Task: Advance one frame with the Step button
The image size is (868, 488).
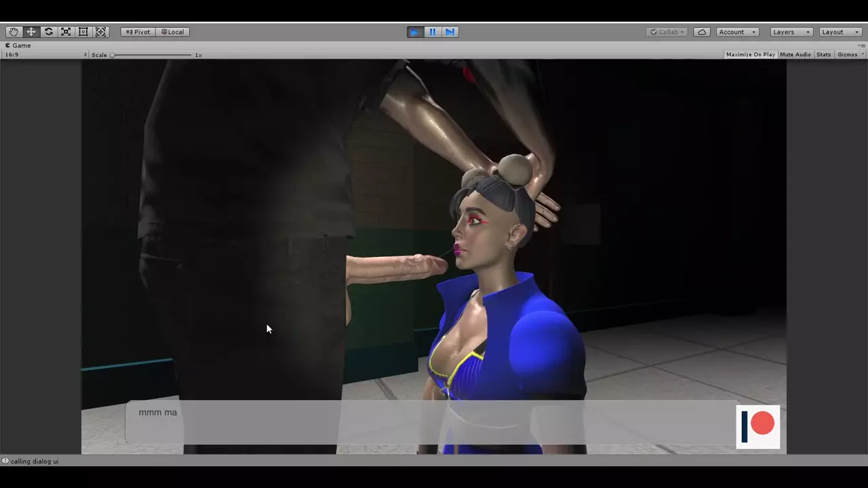Action: (x=450, y=32)
